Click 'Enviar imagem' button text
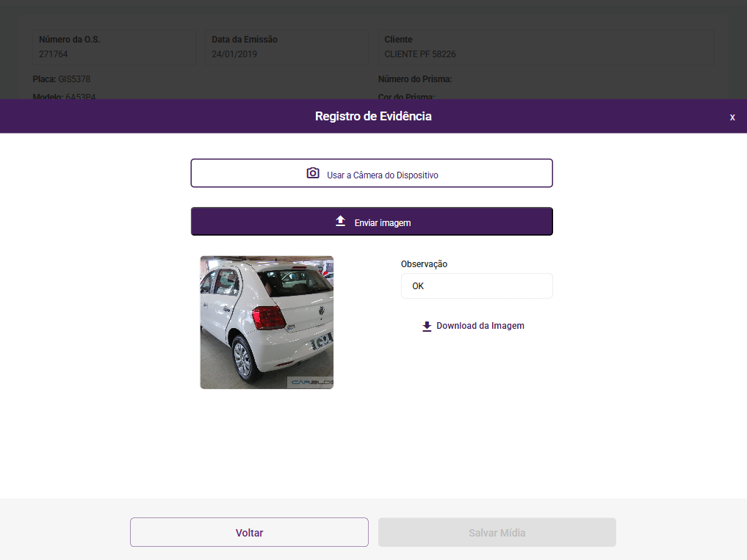This screenshot has height=560, width=747. click(x=383, y=223)
